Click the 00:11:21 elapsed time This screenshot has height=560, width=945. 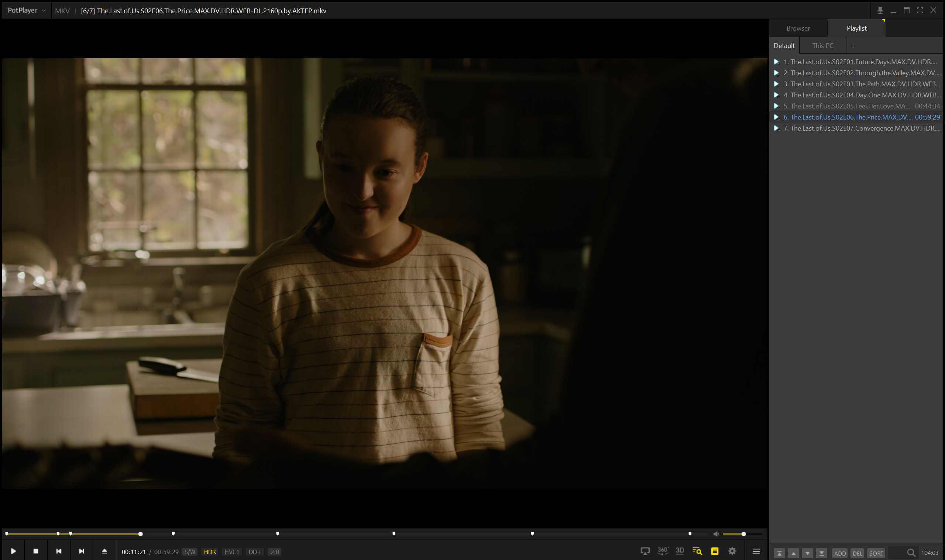pos(134,552)
